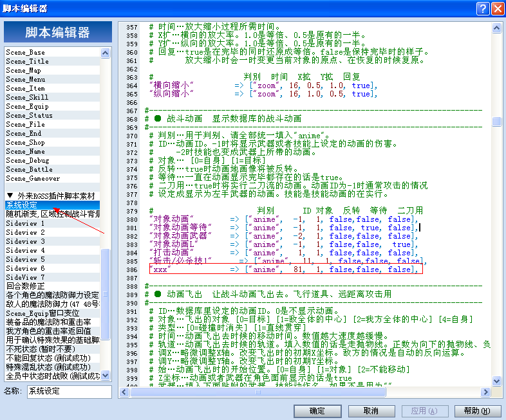Click the code vertical scrollbar thumb
506x420 pixels.
(x=496, y=122)
